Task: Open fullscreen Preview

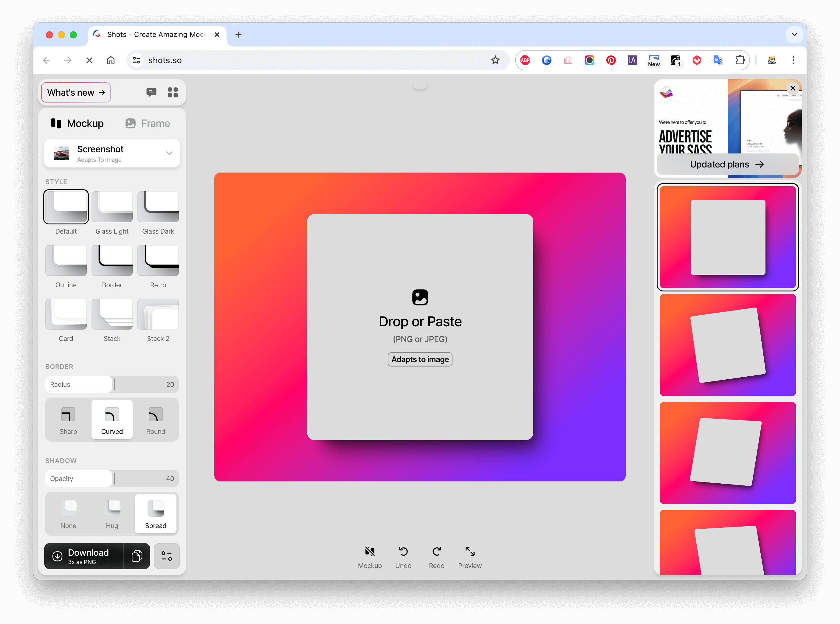Action: click(x=470, y=558)
